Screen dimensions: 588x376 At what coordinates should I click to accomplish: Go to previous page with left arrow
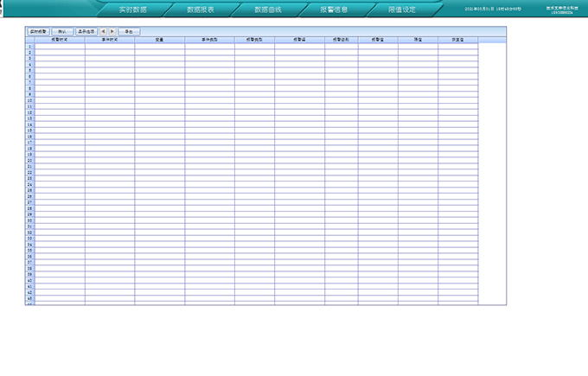pyautogui.click(x=104, y=31)
